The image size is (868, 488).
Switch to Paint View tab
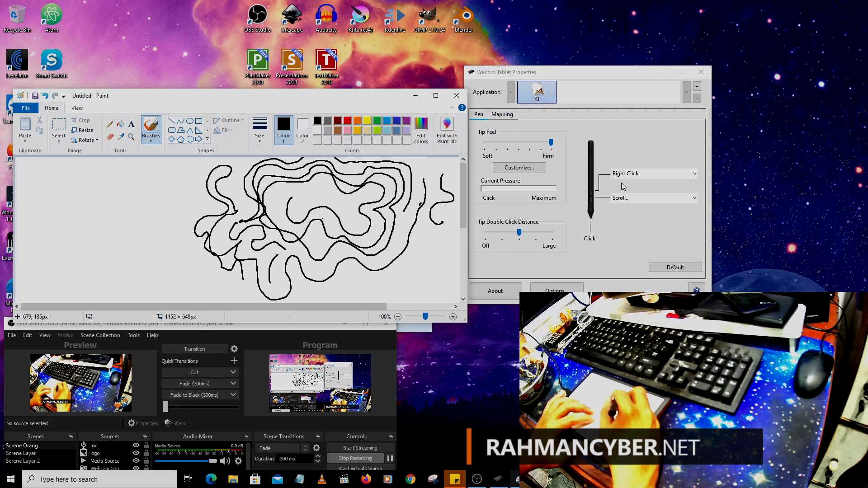click(x=77, y=108)
